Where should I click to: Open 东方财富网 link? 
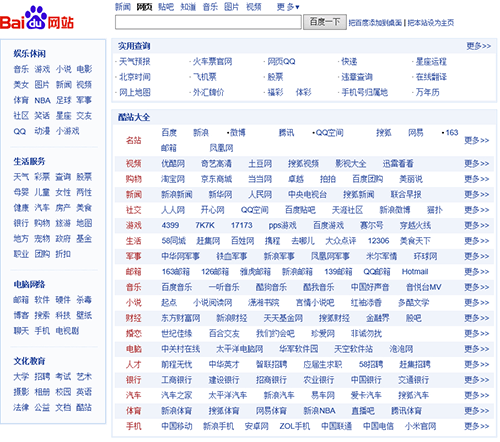coord(181,318)
